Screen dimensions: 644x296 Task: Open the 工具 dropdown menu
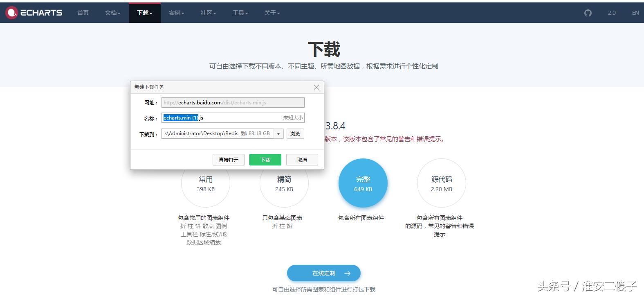(x=240, y=13)
